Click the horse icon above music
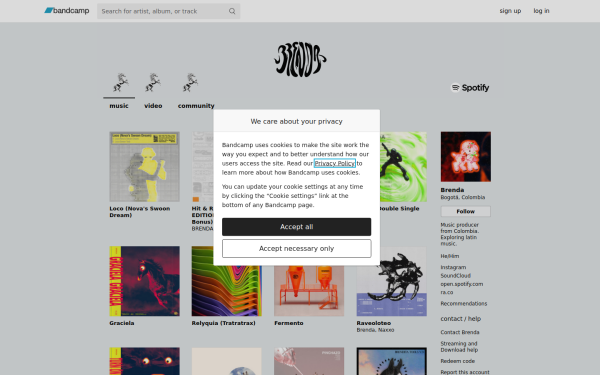This screenshot has height=375, width=600. point(120,83)
